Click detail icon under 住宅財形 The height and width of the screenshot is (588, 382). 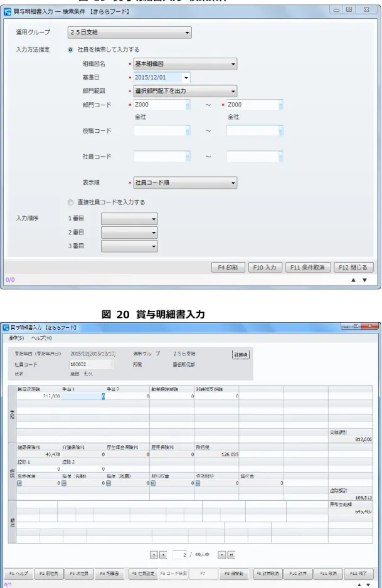pos(198,483)
